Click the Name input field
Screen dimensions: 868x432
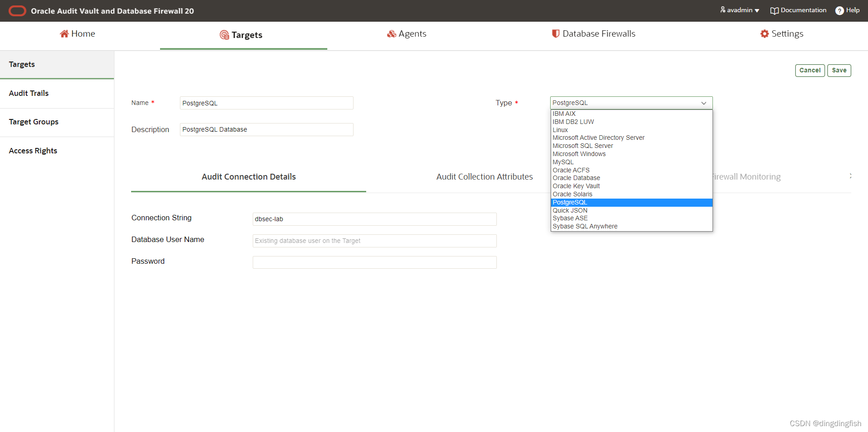tap(266, 103)
